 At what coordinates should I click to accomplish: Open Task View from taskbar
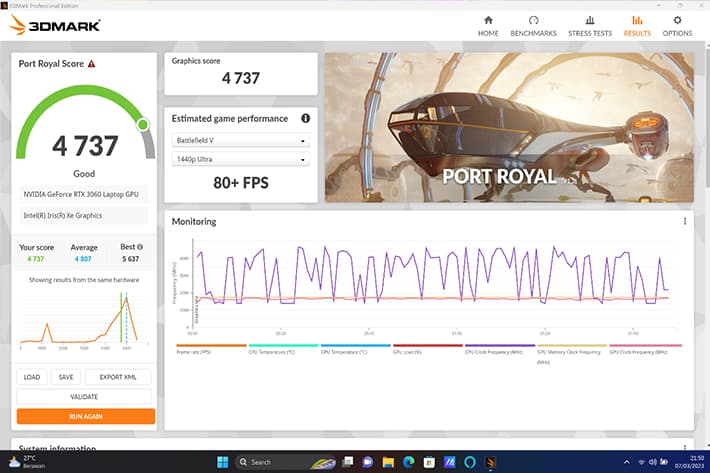click(348, 462)
